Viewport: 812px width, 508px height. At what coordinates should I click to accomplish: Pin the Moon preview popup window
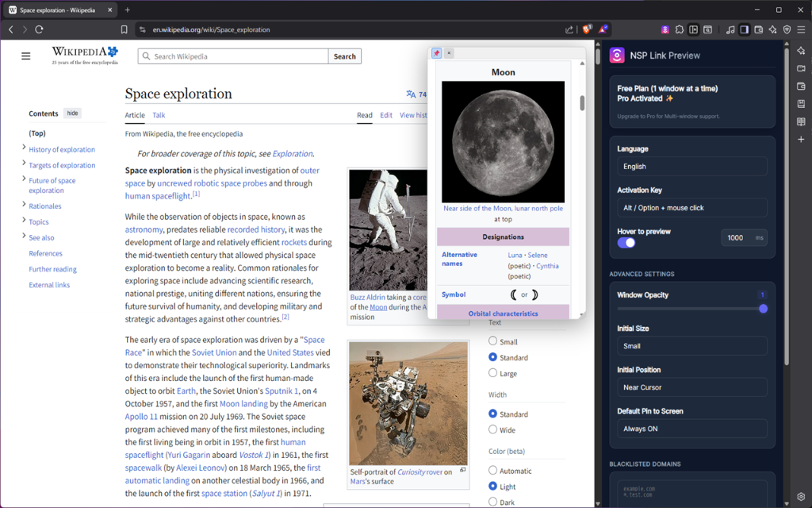point(436,53)
